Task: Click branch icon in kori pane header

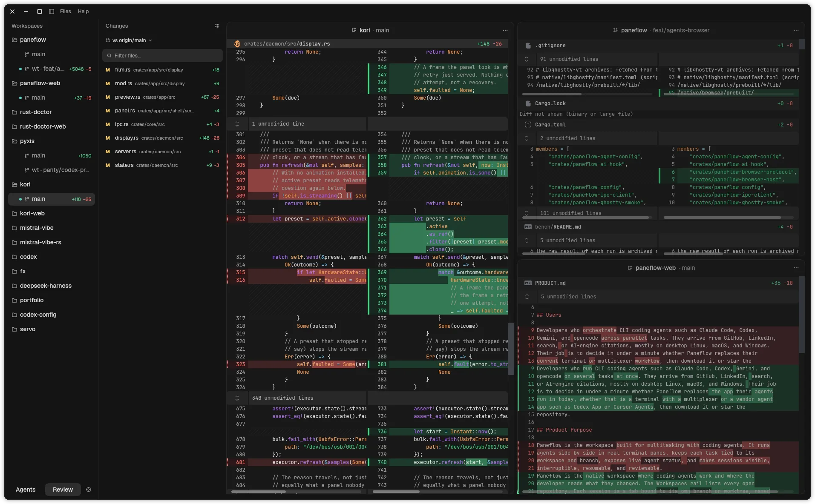Action: click(x=354, y=30)
